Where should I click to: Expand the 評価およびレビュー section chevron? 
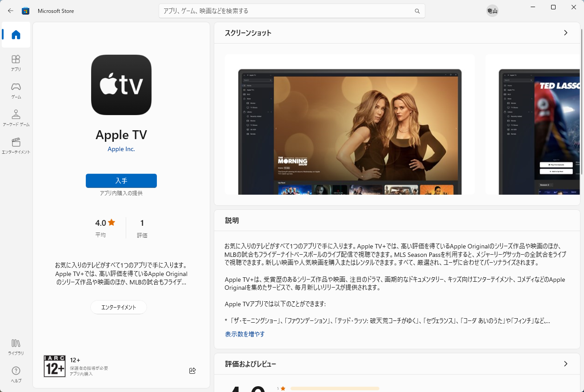point(565,364)
